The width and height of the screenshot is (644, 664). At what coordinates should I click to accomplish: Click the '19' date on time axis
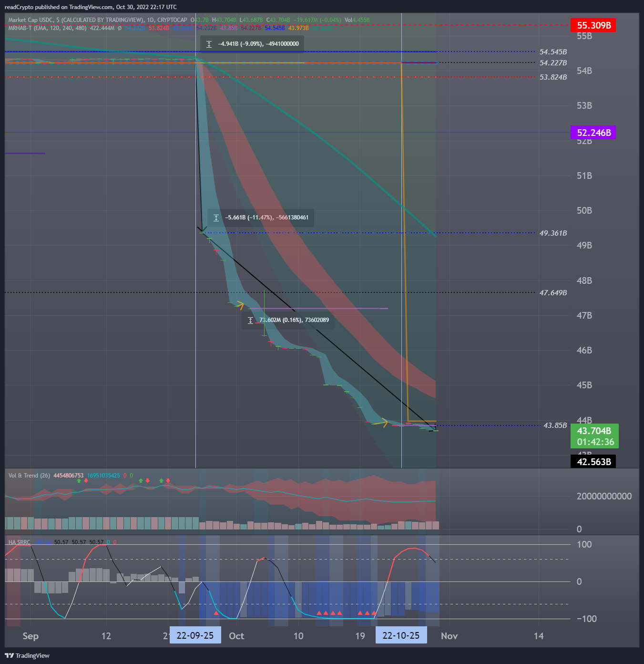tap(360, 636)
